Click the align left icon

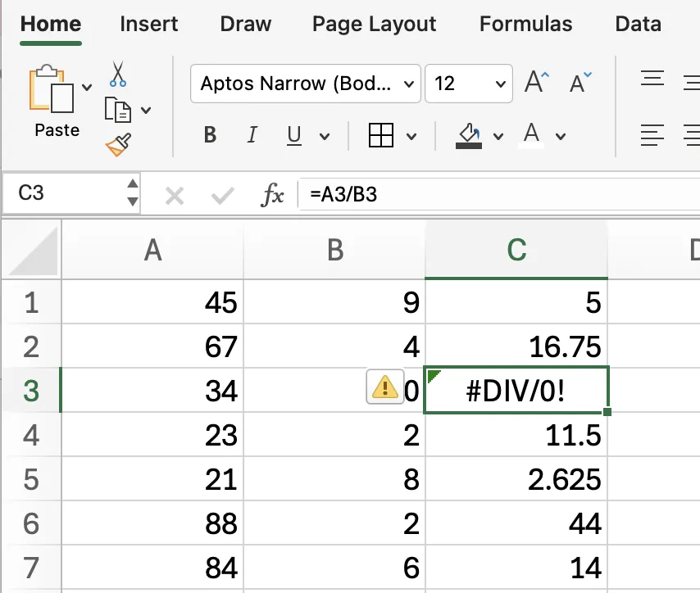click(652, 135)
